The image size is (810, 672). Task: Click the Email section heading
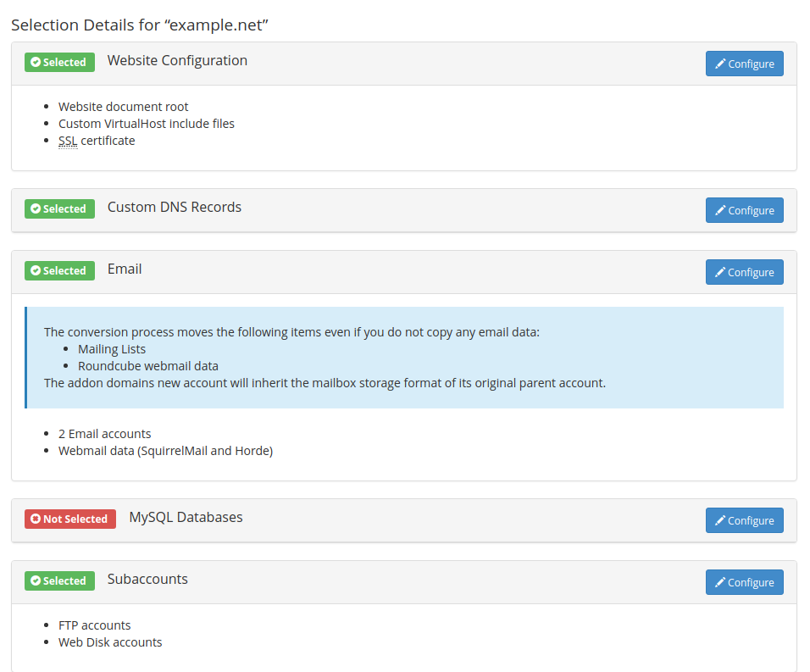click(x=125, y=269)
